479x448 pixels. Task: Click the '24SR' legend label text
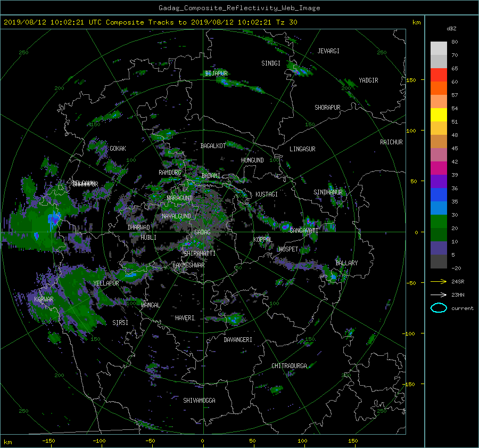pos(458,282)
